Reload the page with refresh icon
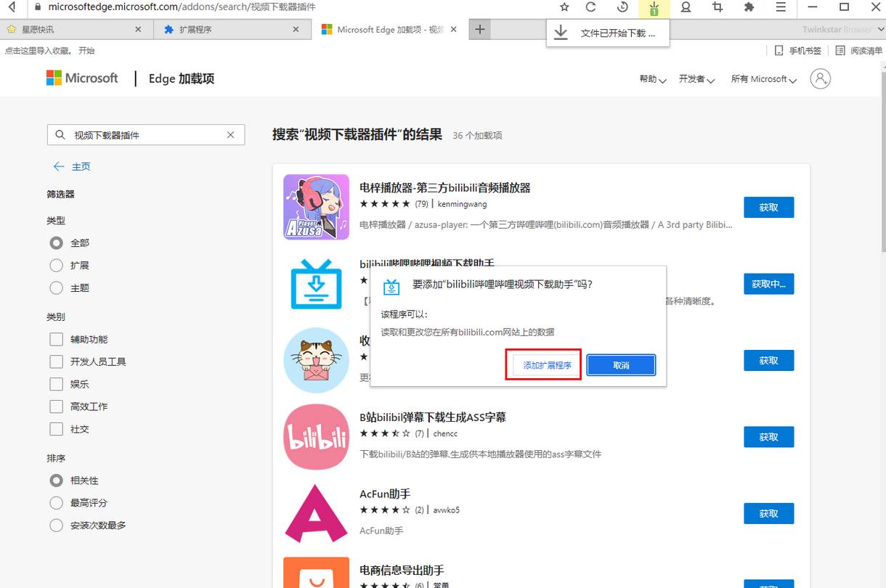Screen dimensions: 886x588 coord(591,7)
